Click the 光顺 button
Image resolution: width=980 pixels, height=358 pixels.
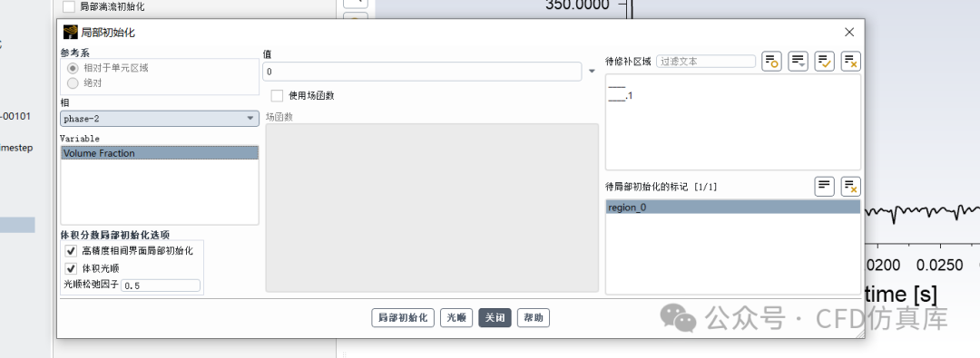pyautogui.click(x=456, y=318)
